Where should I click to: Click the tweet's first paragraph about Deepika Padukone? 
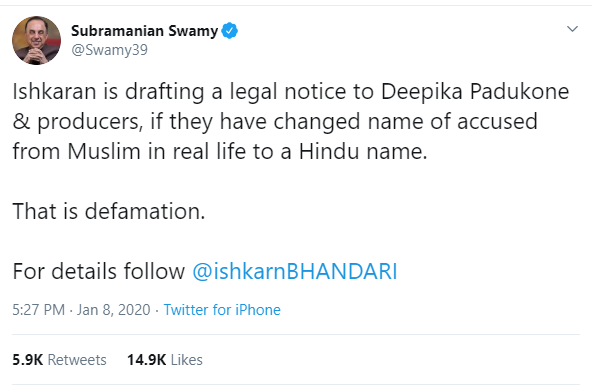(x=291, y=121)
